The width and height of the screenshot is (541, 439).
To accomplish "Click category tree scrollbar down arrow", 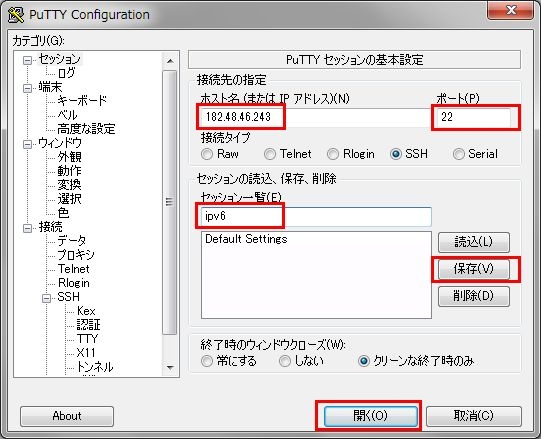I will pyautogui.click(x=170, y=368).
